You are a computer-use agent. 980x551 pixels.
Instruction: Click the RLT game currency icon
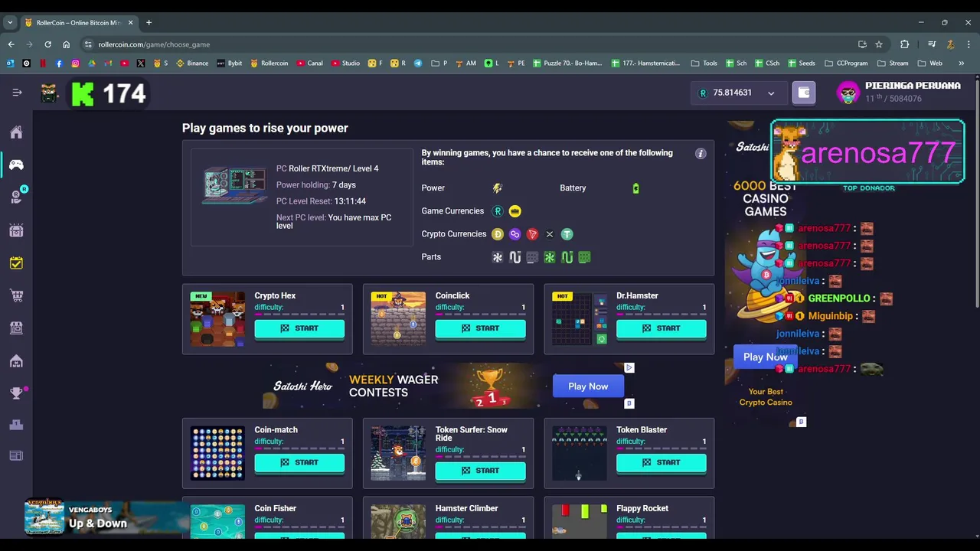[498, 211]
